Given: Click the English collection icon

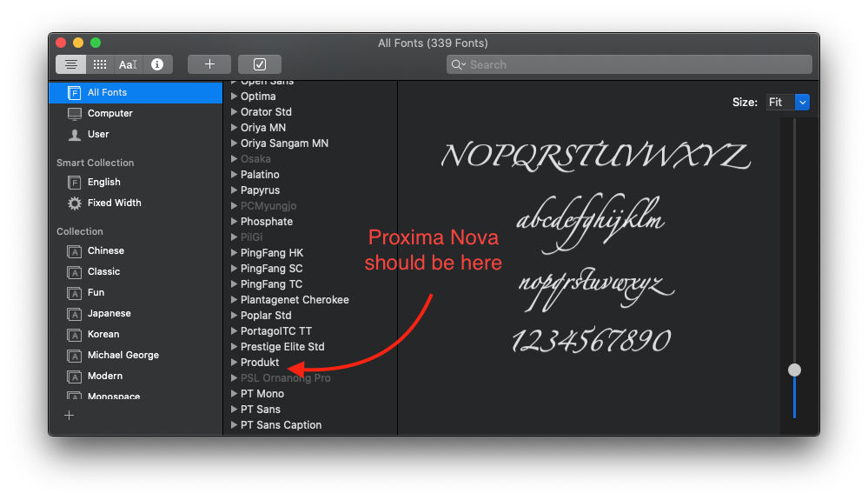Looking at the screenshot, I should pos(74,182).
